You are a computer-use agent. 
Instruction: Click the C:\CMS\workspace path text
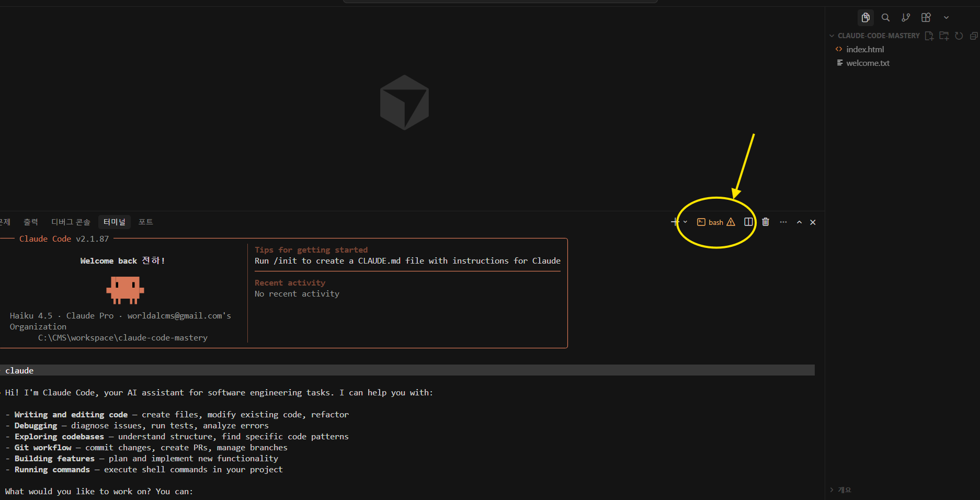[x=123, y=338]
